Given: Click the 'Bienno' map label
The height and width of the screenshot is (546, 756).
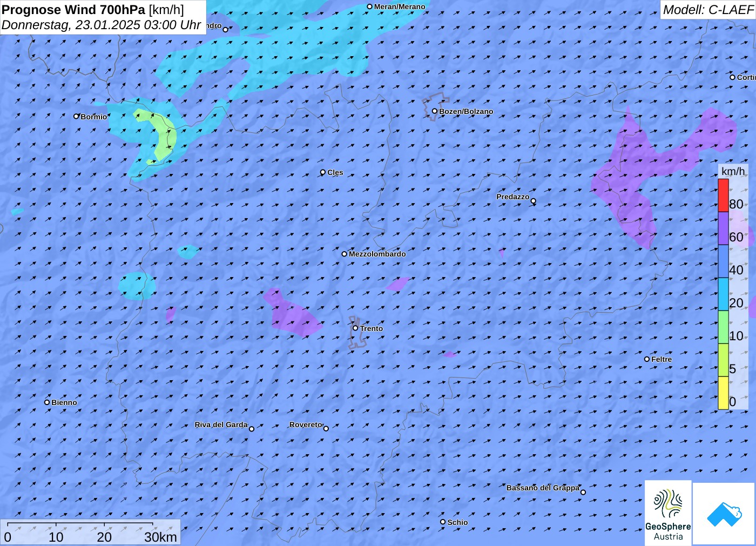Looking at the screenshot, I should (64, 402).
